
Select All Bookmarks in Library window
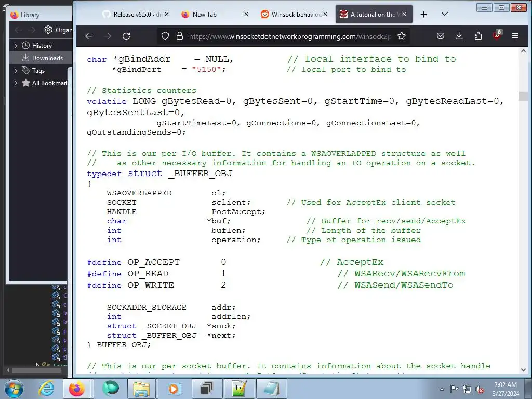pos(46,83)
